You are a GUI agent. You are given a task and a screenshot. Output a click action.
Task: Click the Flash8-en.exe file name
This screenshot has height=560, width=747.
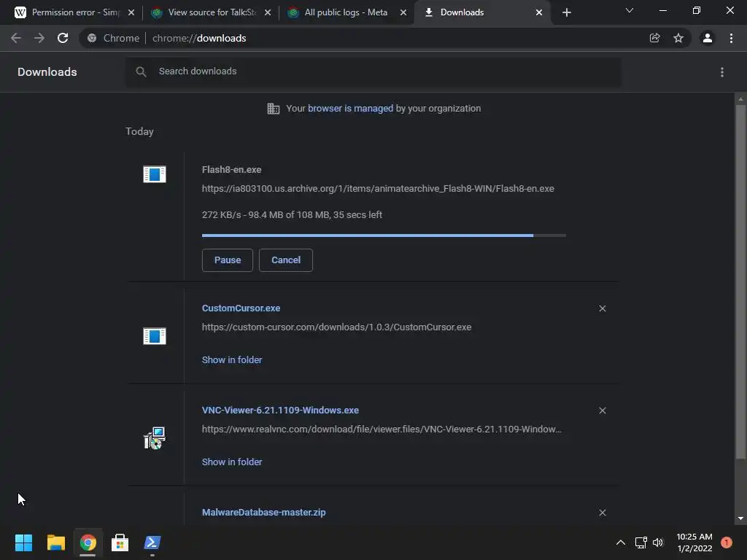tap(231, 169)
